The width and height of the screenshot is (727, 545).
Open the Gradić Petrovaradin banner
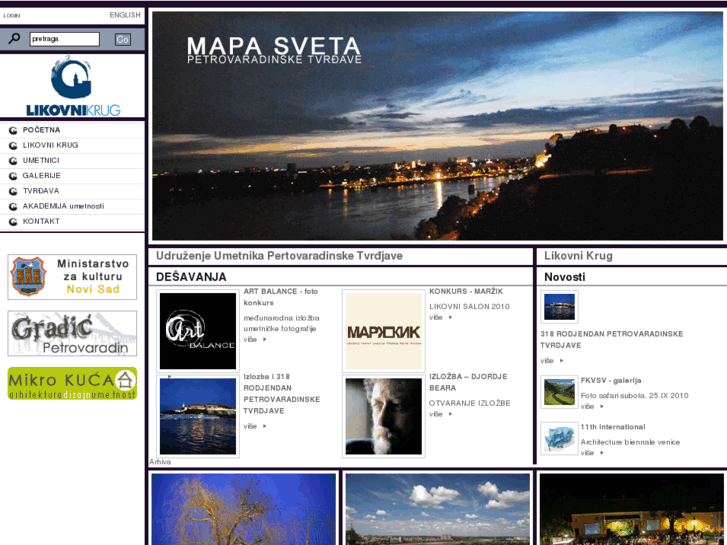72,333
